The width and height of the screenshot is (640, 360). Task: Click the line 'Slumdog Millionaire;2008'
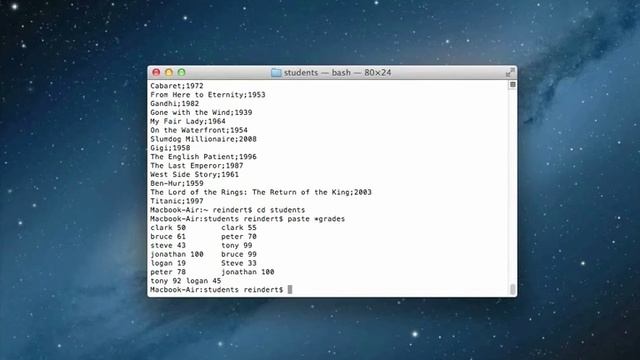203,139
